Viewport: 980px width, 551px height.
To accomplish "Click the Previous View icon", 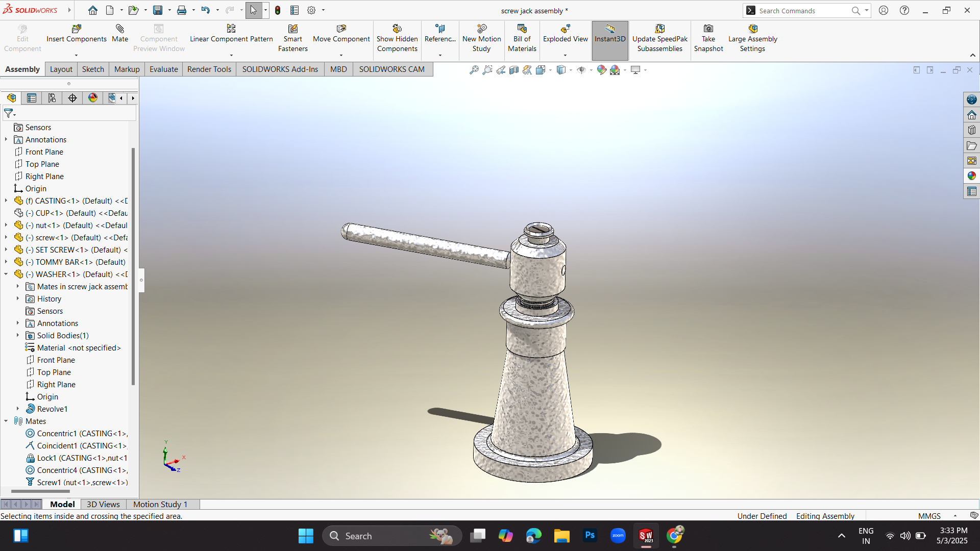I will click(501, 70).
